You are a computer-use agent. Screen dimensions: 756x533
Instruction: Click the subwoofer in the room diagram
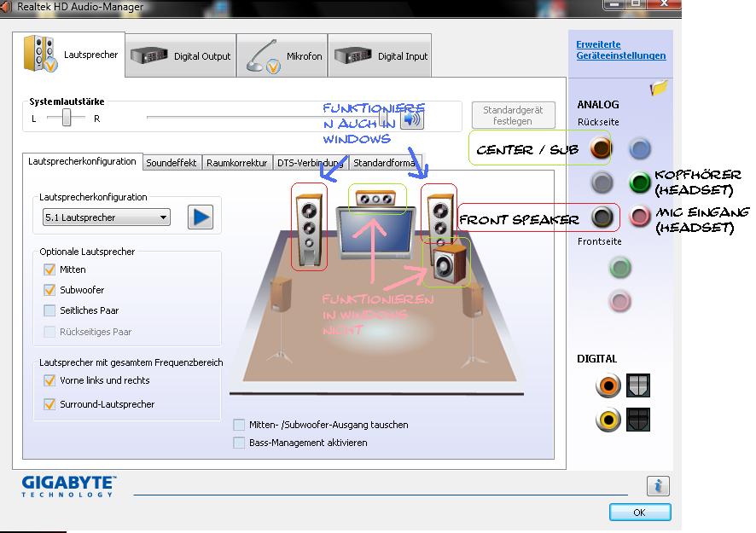(450, 264)
